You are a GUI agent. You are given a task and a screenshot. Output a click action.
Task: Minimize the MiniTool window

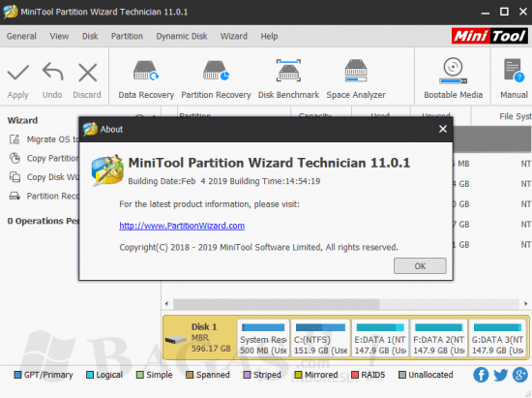pyautogui.click(x=486, y=12)
